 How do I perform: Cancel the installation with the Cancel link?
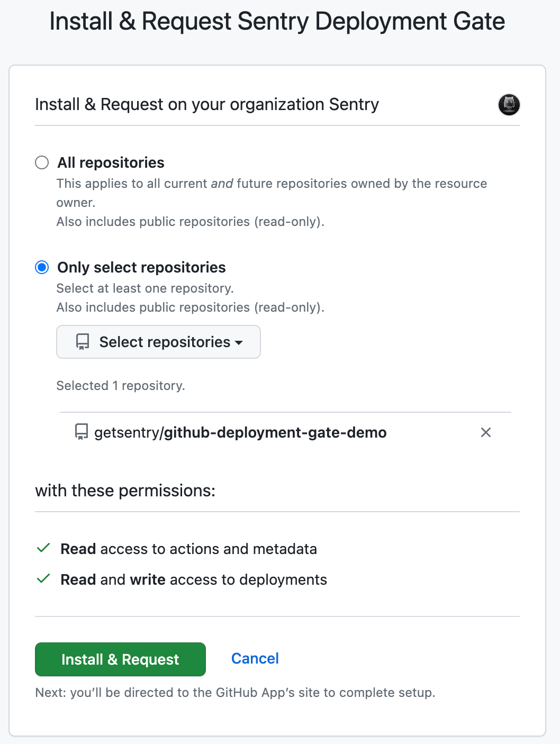[255, 658]
